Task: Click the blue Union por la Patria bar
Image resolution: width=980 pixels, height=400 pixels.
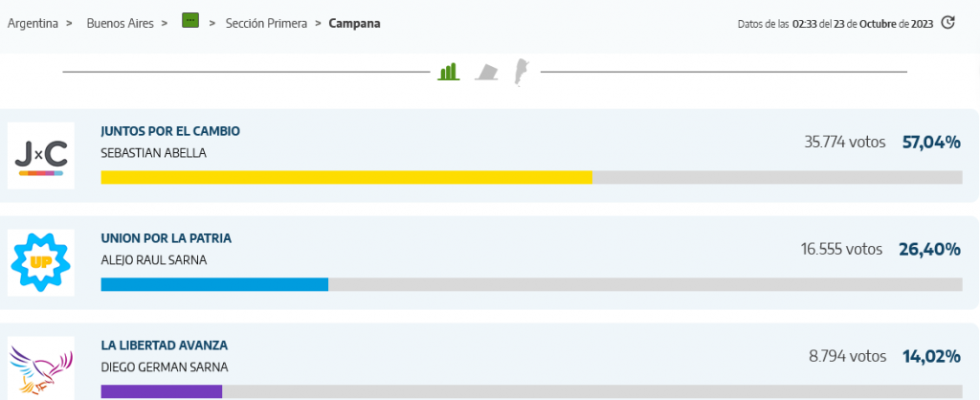Action: coord(214,284)
